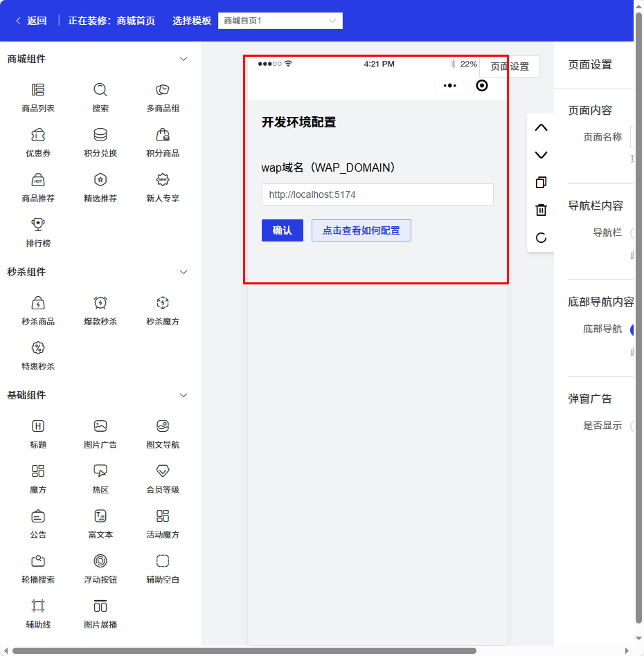Select the 商品列表 component
Viewport: 644px width, 656px height.
pyautogui.click(x=38, y=98)
